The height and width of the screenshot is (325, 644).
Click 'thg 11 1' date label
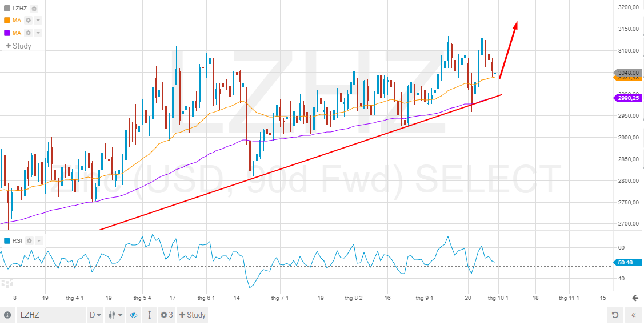(x=569, y=298)
